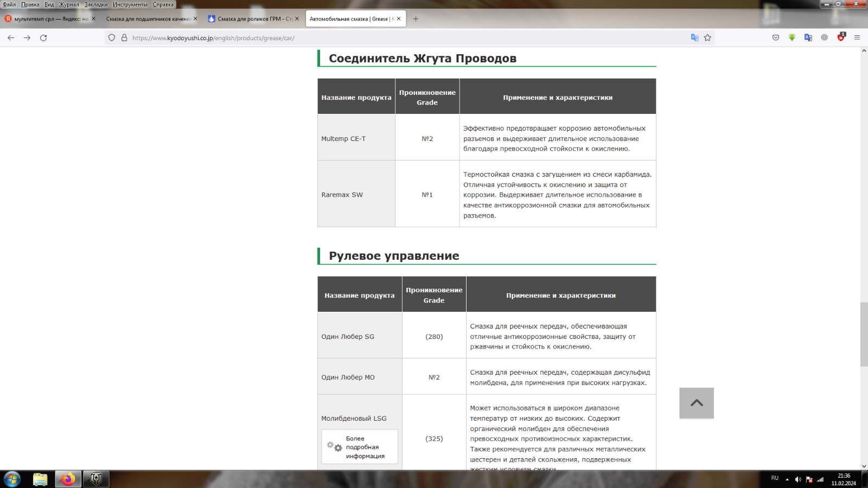Select the Автомобильная смазка Grease tab

(356, 19)
